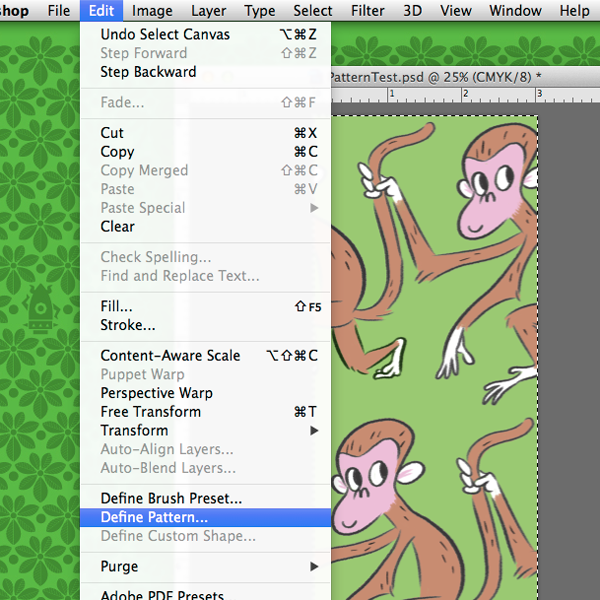Viewport: 600px width, 600px height.
Task: Open the Layer menu
Action: tap(209, 11)
